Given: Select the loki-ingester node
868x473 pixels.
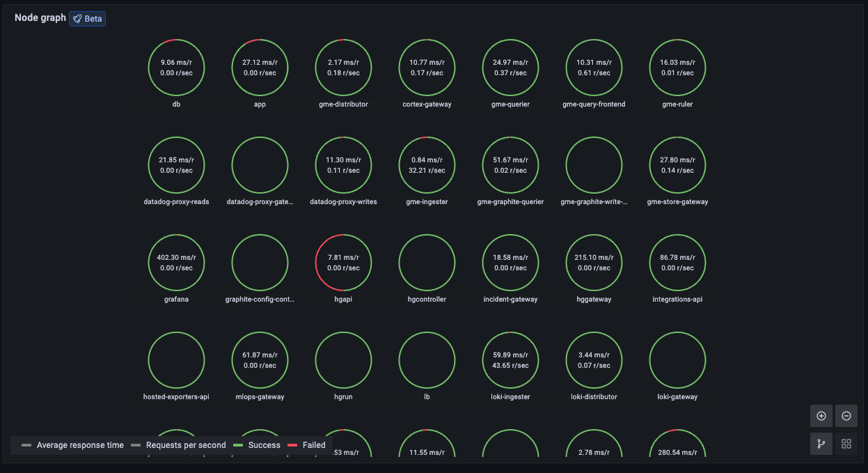Looking at the screenshot, I should click(x=510, y=360).
